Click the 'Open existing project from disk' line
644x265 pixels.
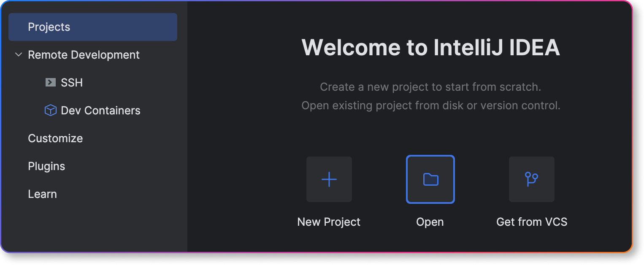tap(430, 105)
